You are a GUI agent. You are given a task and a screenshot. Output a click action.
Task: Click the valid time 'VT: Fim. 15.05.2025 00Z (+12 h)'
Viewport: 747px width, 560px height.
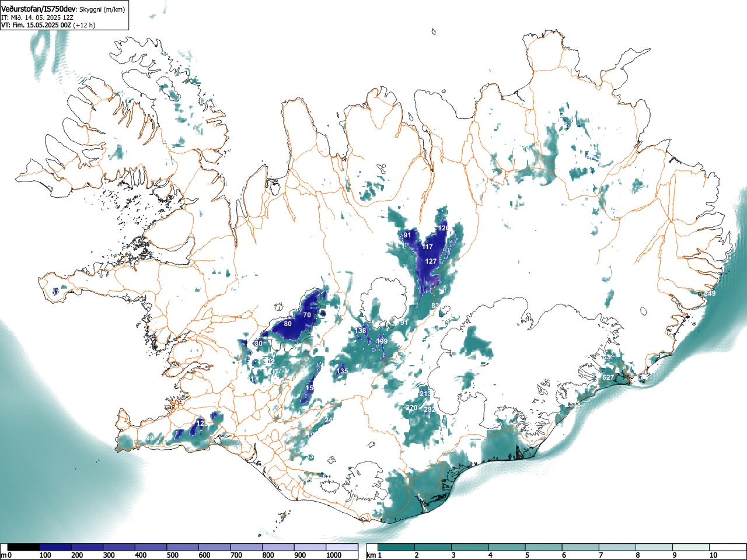48,25
